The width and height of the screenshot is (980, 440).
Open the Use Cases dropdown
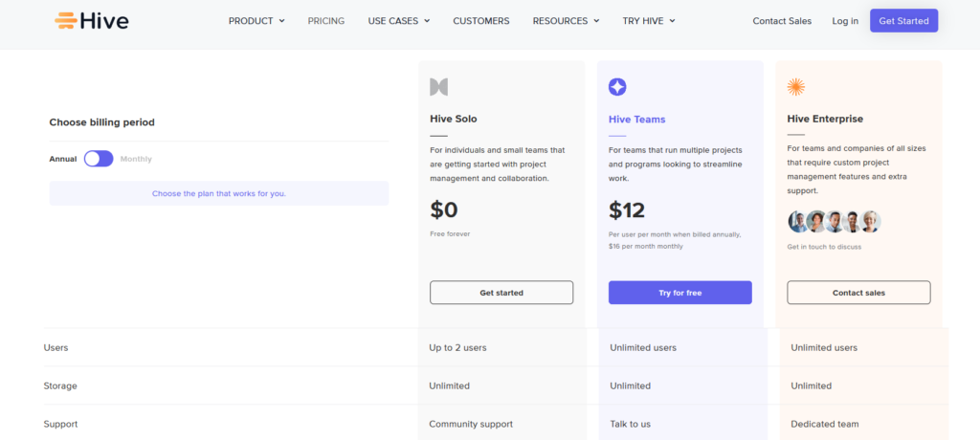(x=398, y=21)
